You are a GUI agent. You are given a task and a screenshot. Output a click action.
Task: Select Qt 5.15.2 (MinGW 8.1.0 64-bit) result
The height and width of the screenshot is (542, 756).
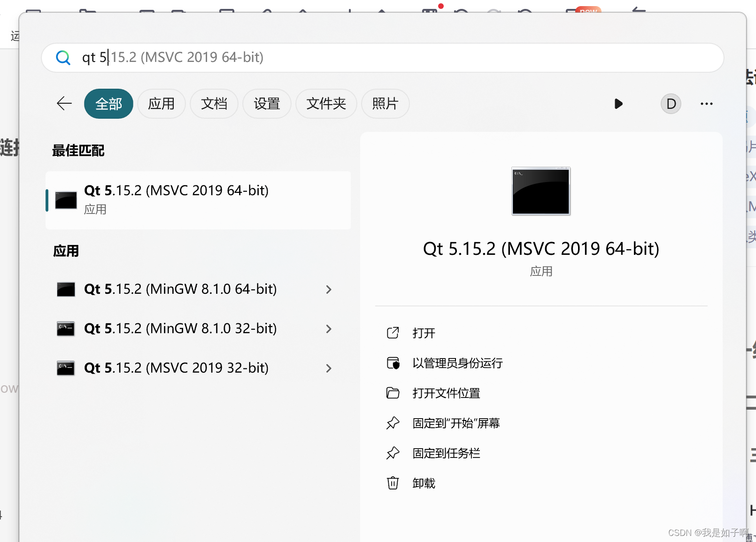coord(180,289)
